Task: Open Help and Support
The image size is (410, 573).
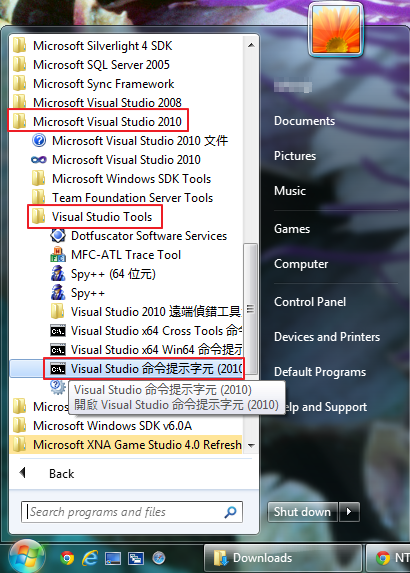Action: click(326, 407)
